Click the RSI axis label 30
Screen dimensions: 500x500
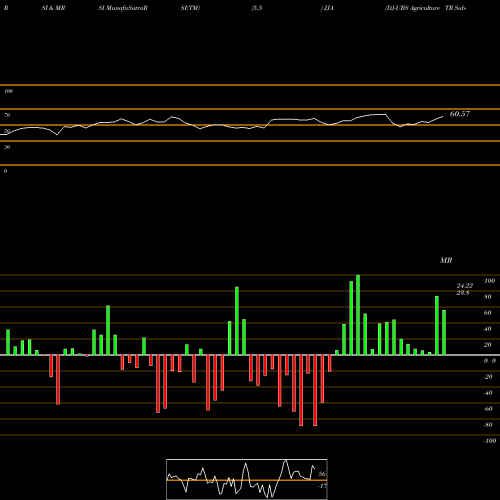7,147
